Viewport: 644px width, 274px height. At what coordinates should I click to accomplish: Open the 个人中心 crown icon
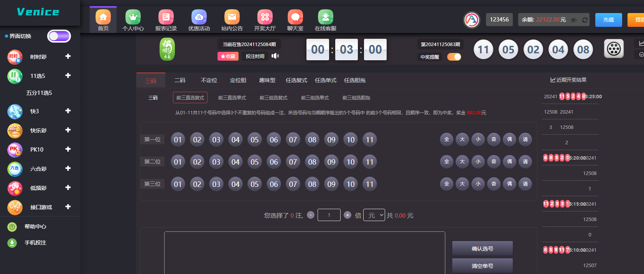pyautogui.click(x=133, y=17)
